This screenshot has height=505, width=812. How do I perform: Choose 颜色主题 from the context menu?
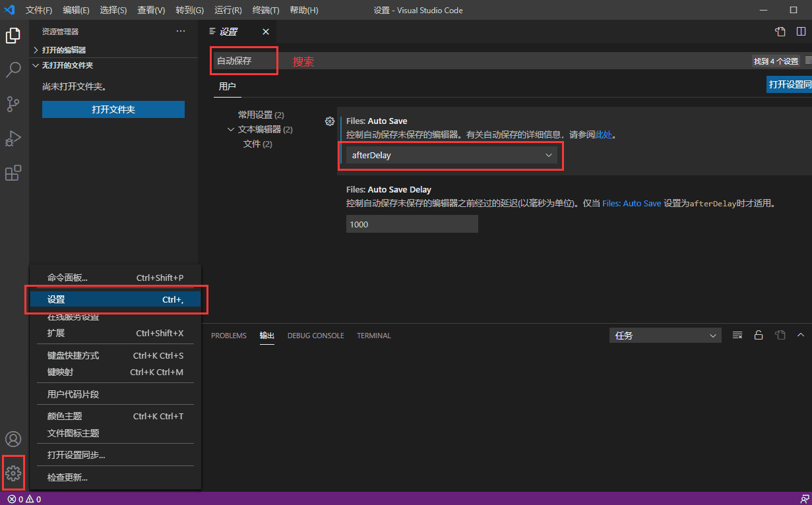click(x=115, y=416)
